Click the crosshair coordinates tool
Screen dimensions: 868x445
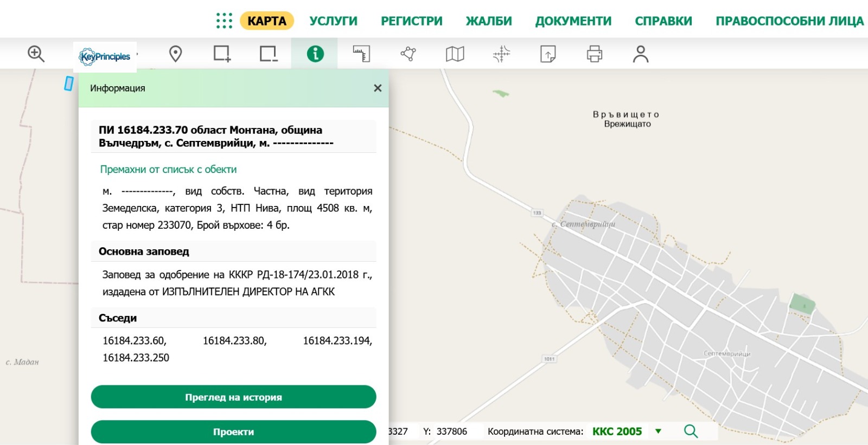click(x=501, y=54)
